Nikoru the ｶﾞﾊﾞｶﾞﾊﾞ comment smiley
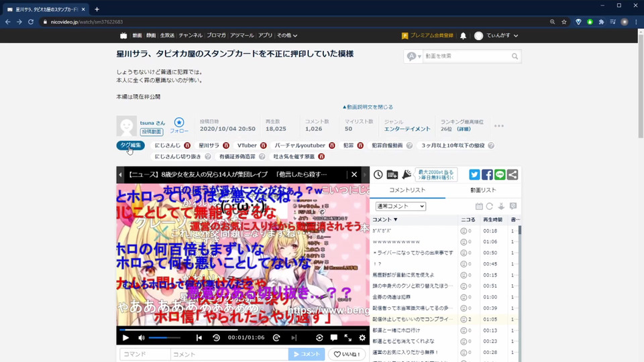The height and width of the screenshot is (362, 644). pos(464,231)
